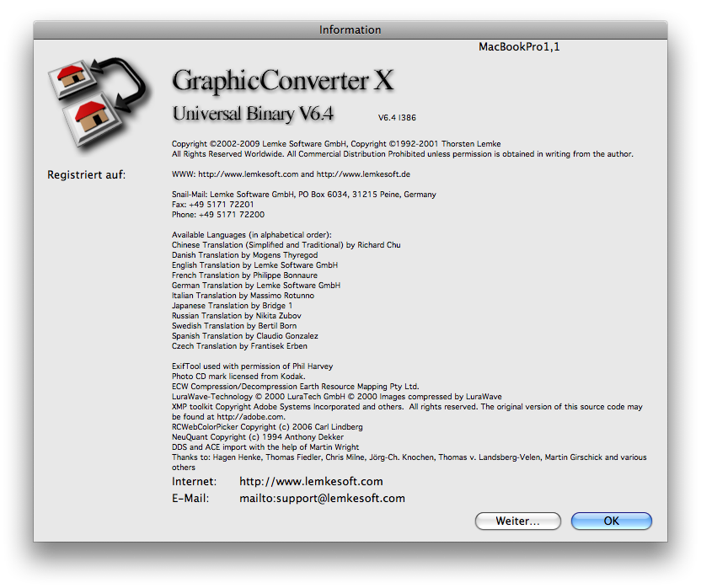Image resolution: width=701 pixels, height=588 pixels.
Task: Click the Available Languages heading line
Action: click(252, 235)
